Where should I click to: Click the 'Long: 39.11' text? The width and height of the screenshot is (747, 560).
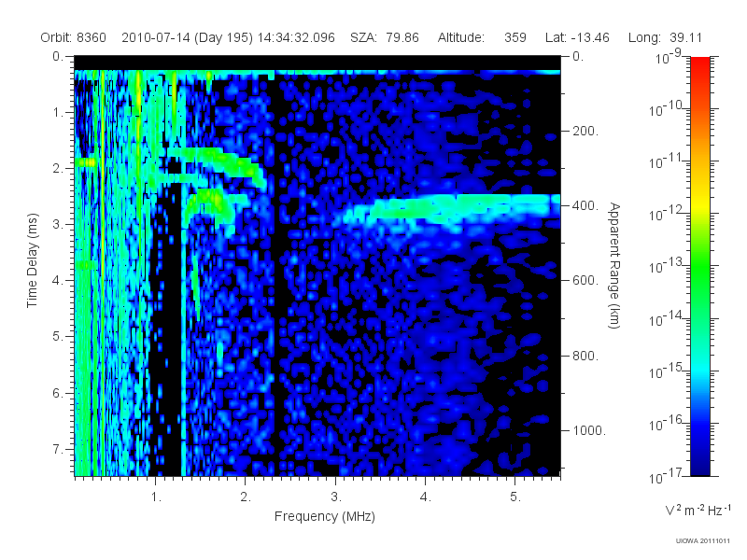tap(665, 37)
